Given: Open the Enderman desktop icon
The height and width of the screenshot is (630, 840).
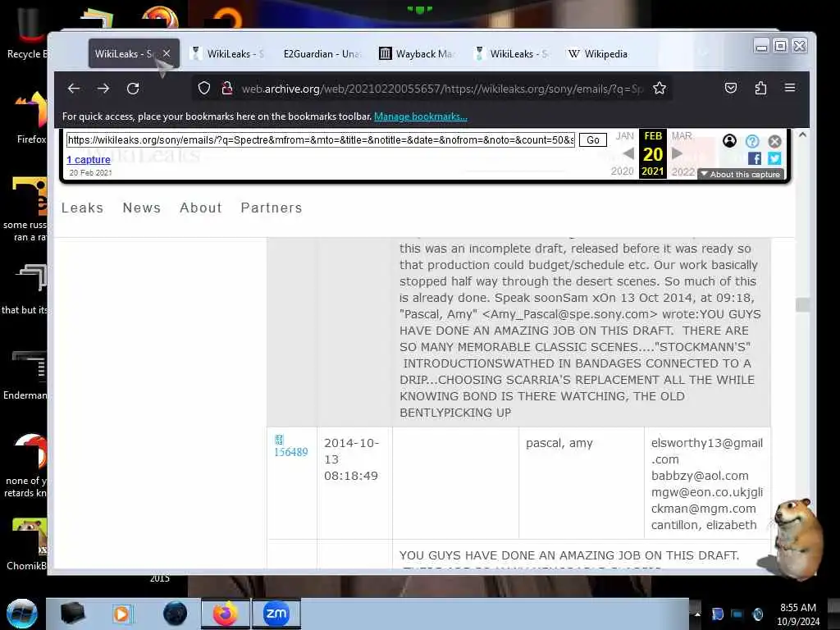Looking at the screenshot, I should 25,375.
